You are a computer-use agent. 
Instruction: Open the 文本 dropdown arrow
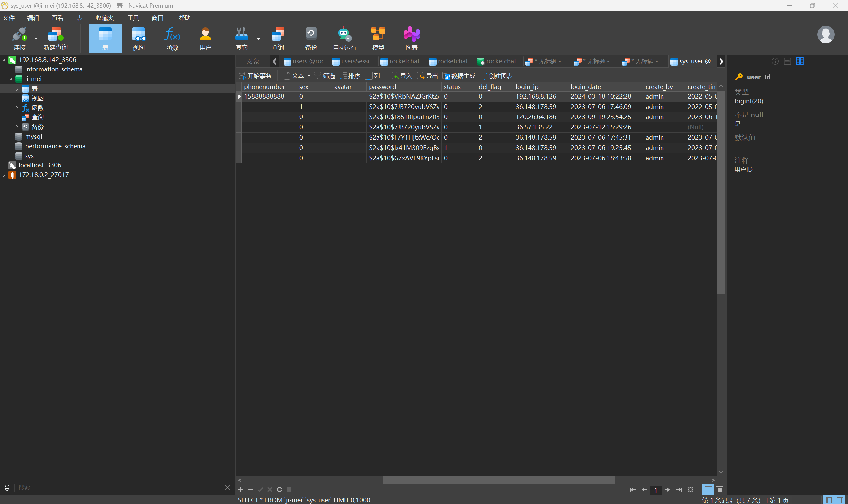[309, 76]
